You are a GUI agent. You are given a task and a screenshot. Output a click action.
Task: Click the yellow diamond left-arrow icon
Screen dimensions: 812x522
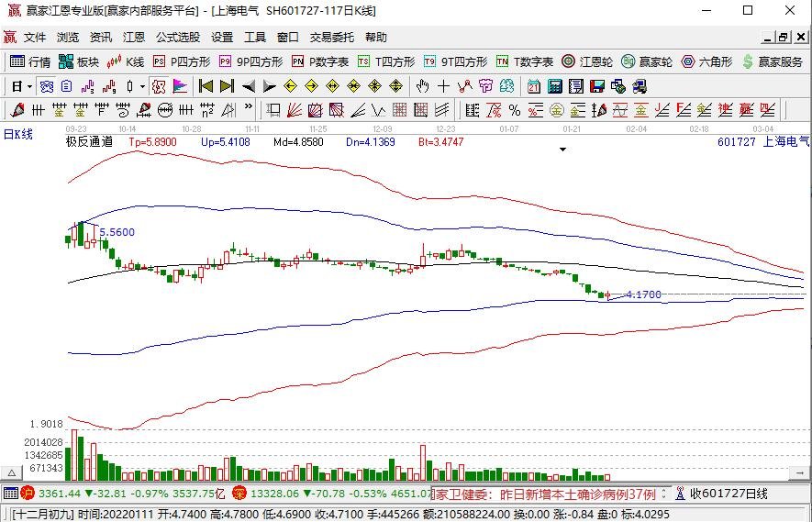(x=291, y=86)
